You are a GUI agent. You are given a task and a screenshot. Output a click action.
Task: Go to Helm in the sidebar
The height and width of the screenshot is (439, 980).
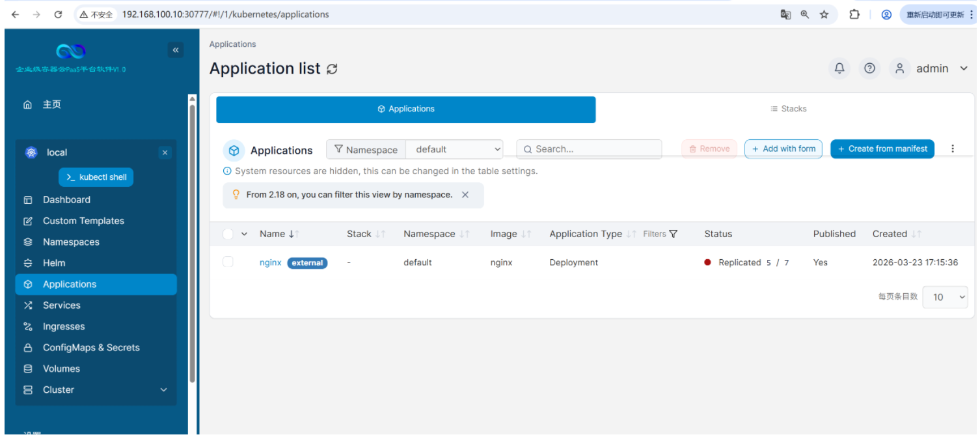pyautogui.click(x=96, y=263)
